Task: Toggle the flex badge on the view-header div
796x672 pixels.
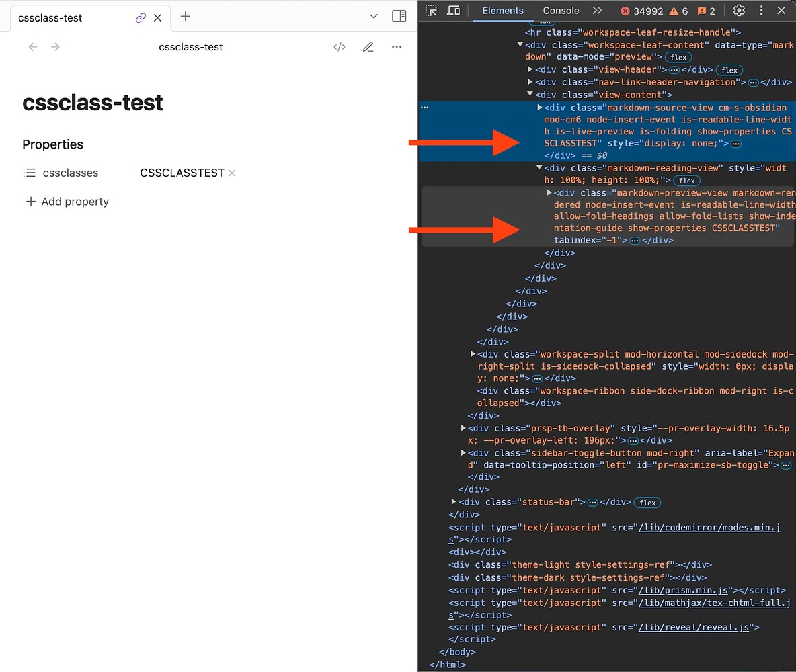Action: point(729,69)
